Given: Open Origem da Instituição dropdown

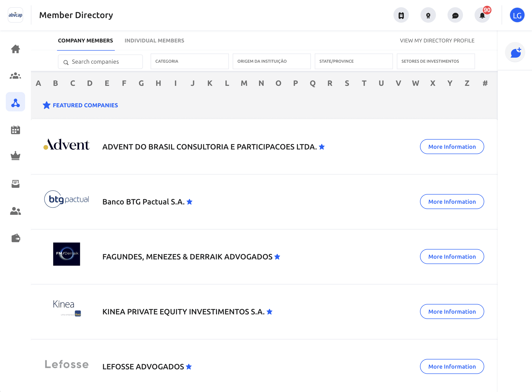Looking at the screenshot, I should click(x=272, y=61).
